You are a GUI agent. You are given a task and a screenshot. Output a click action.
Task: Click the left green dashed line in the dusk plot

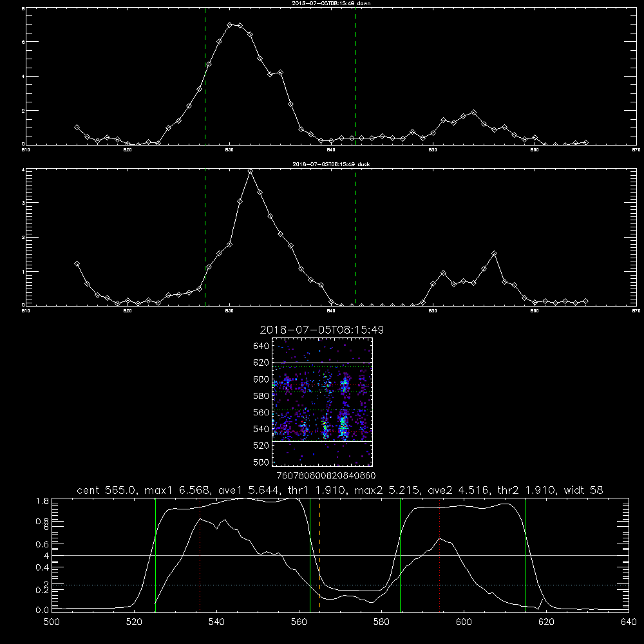pyautogui.click(x=205, y=238)
